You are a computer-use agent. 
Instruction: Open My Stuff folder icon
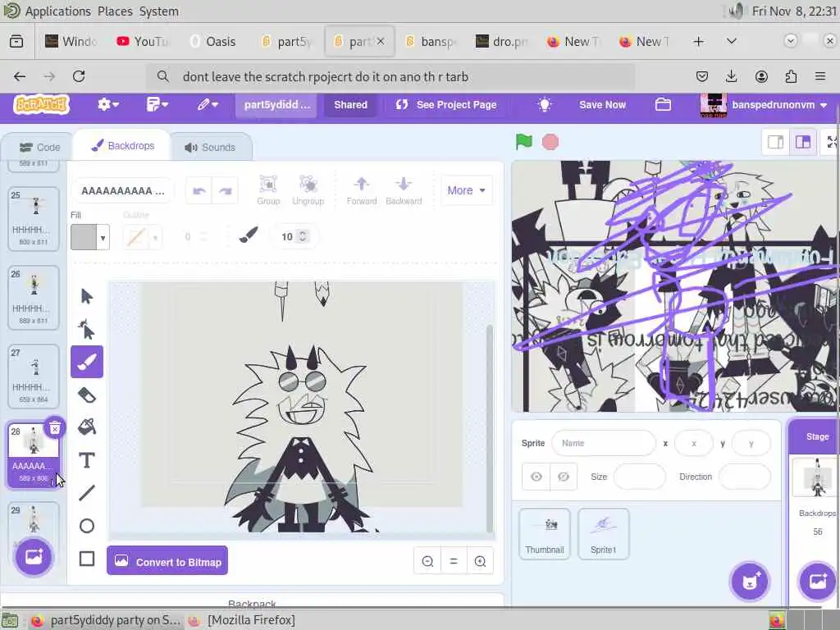click(x=663, y=104)
